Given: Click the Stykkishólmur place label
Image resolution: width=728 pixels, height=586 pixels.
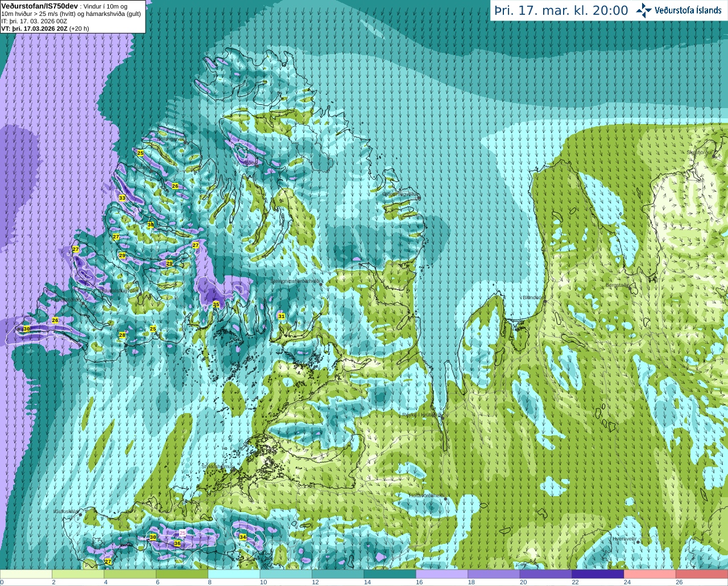Looking at the screenshot, I should click(x=217, y=466).
